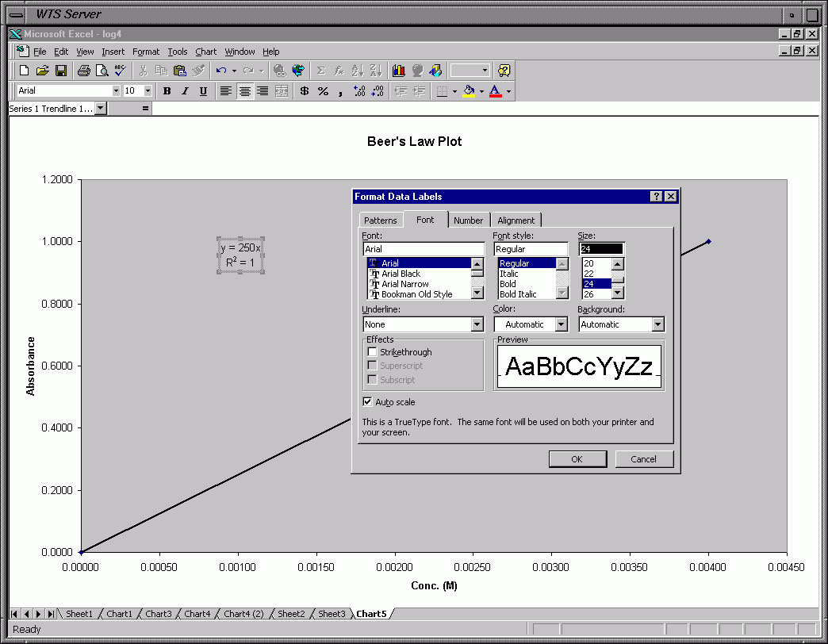Click the Font Color red A swatch
Image resolution: width=828 pixels, height=644 pixels.
pos(495,91)
